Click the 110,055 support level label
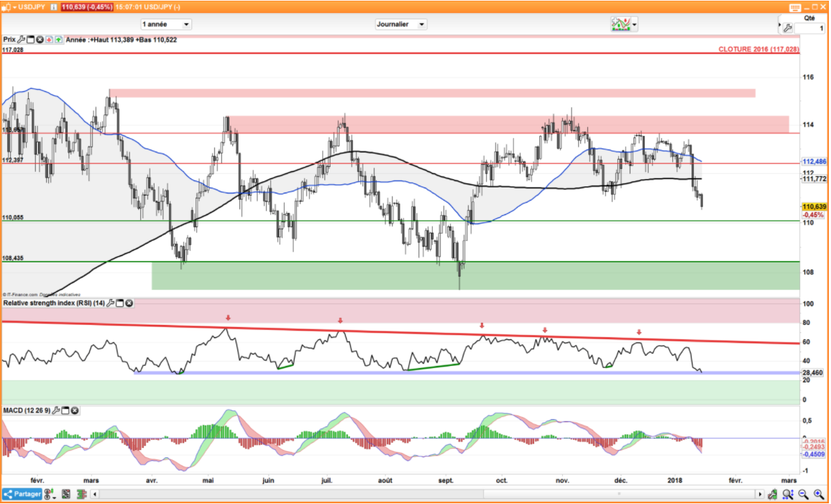Viewport: 831px width, 504px height. point(13,217)
